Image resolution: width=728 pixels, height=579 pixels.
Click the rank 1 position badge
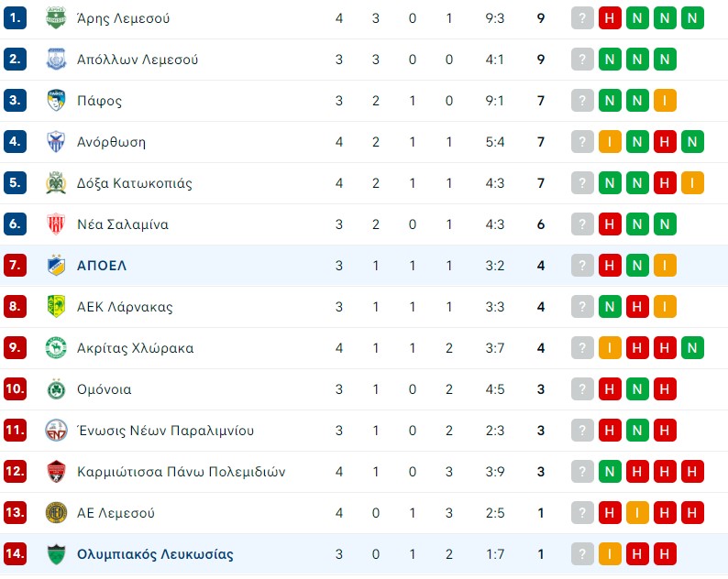(15, 18)
